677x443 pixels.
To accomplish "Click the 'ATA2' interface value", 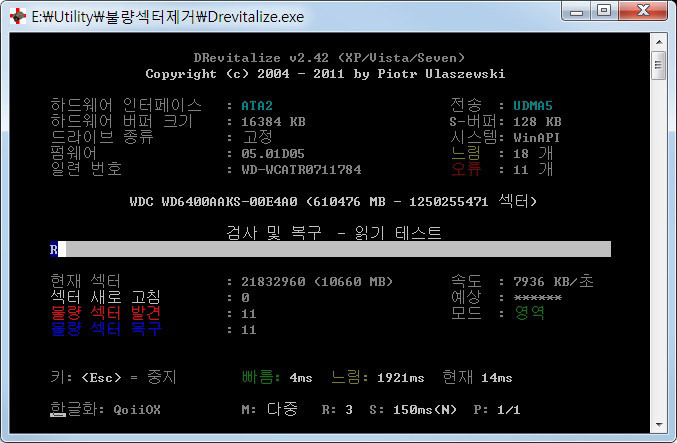I will 257,106.
